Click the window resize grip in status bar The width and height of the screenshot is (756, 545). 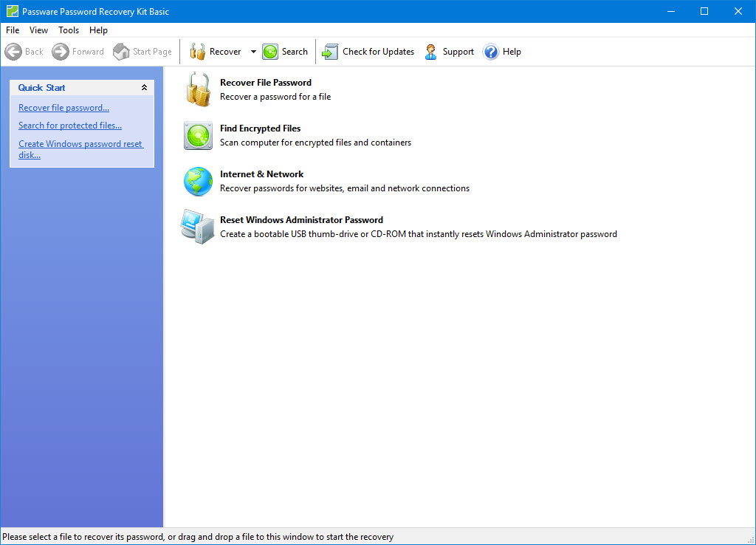pos(751,540)
